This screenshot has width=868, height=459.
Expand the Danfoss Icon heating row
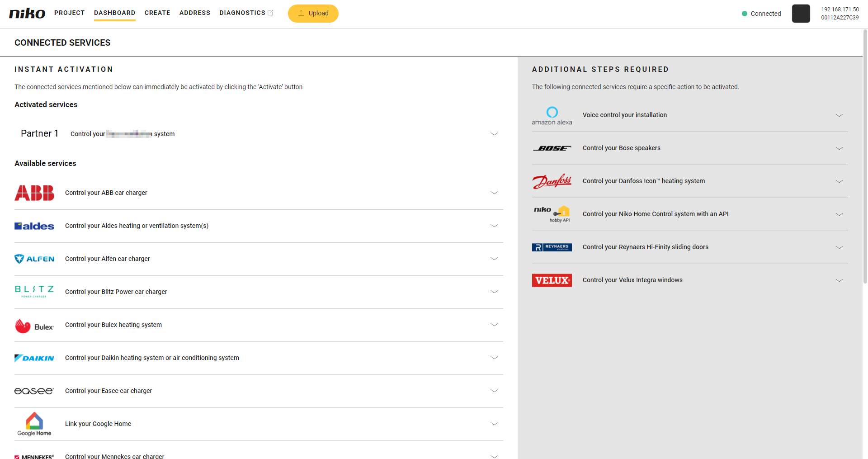[839, 181]
